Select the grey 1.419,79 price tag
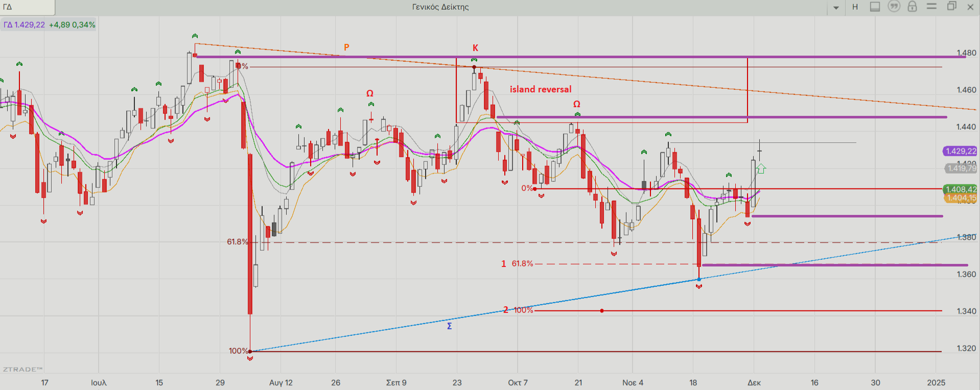The height and width of the screenshot is (390, 980). point(960,168)
